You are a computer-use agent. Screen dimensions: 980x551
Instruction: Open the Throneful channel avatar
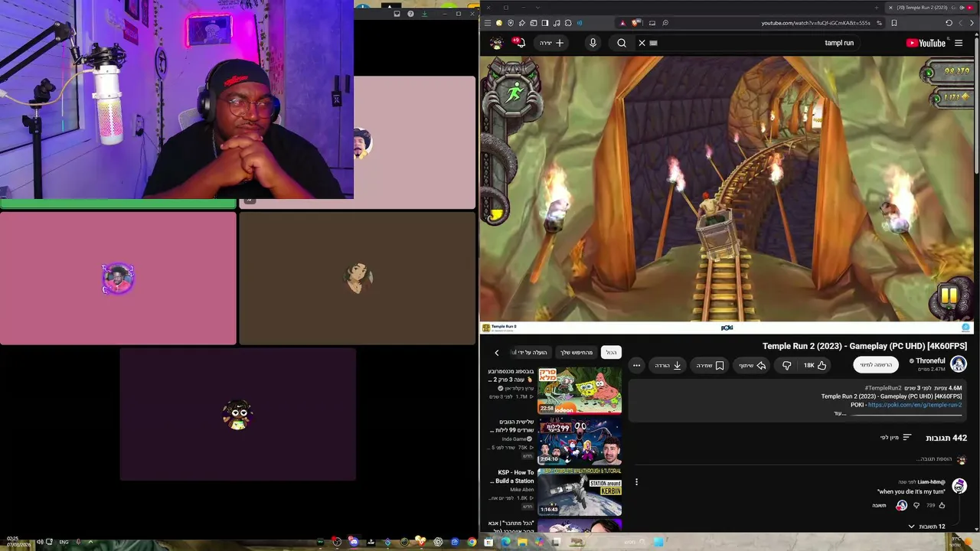pyautogui.click(x=959, y=364)
